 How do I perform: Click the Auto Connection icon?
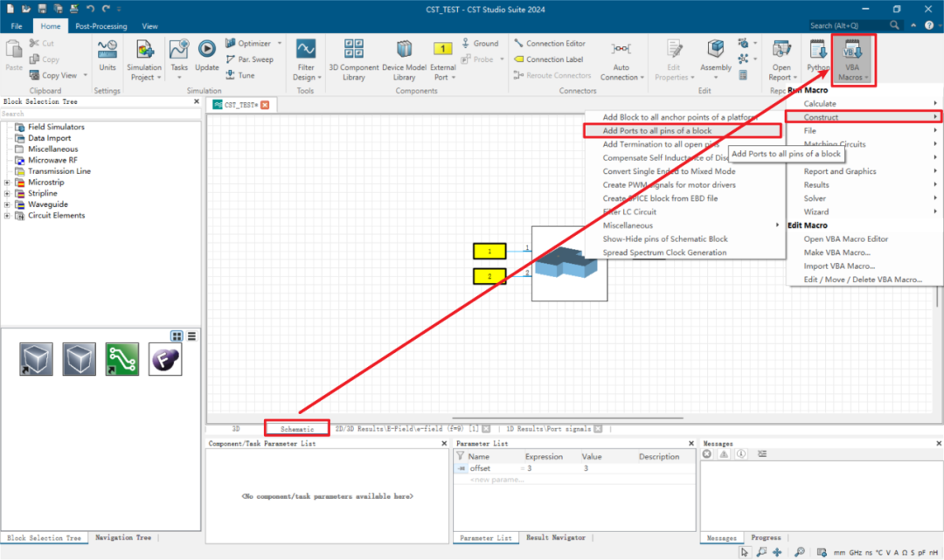pyautogui.click(x=621, y=49)
